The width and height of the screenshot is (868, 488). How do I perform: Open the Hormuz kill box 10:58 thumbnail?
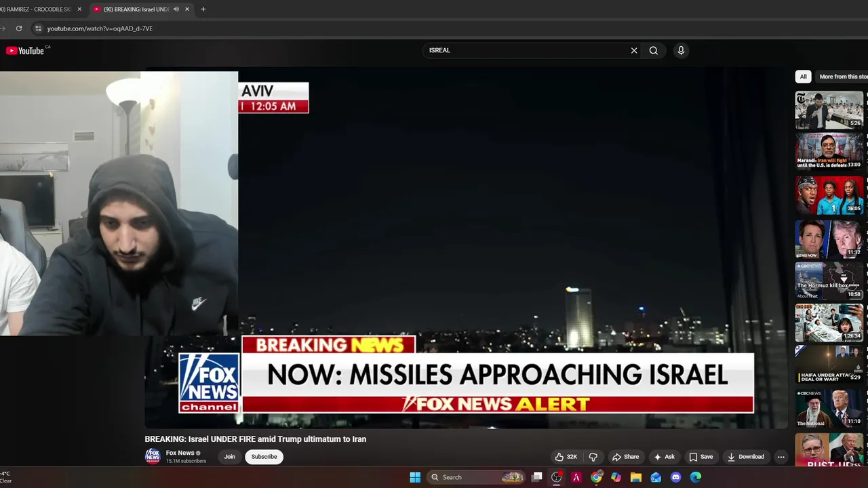(x=829, y=281)
